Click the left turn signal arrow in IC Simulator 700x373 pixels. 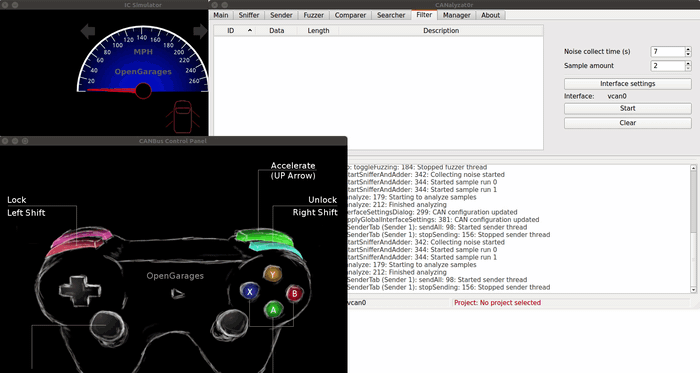[x=88, y=31]
